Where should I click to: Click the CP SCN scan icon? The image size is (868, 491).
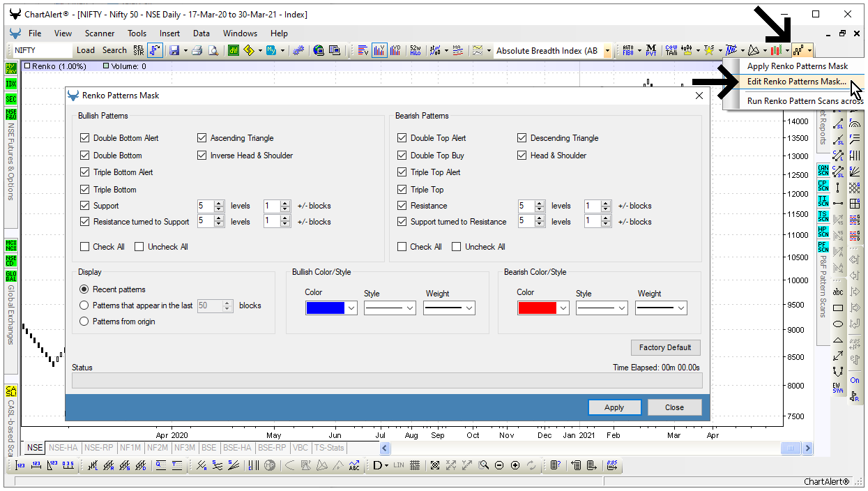(x=823, y=186)
